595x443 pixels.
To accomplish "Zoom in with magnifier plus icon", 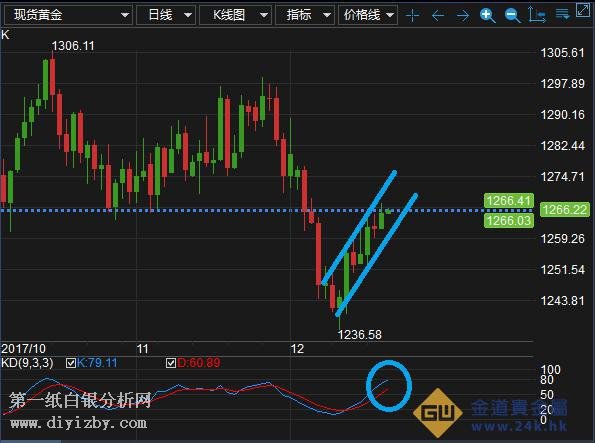I will (487, 16).
